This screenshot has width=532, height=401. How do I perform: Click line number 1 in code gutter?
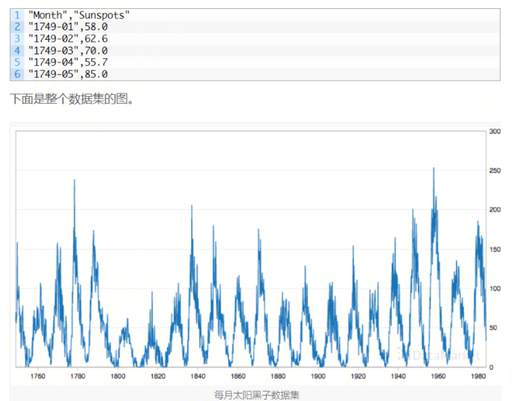17,15
